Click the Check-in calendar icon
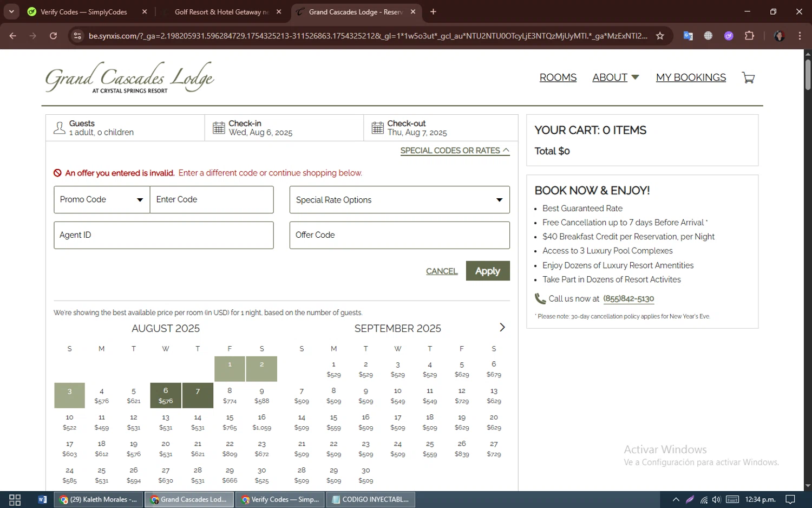This screenshot has height=508, width=812. click(219, 128)
